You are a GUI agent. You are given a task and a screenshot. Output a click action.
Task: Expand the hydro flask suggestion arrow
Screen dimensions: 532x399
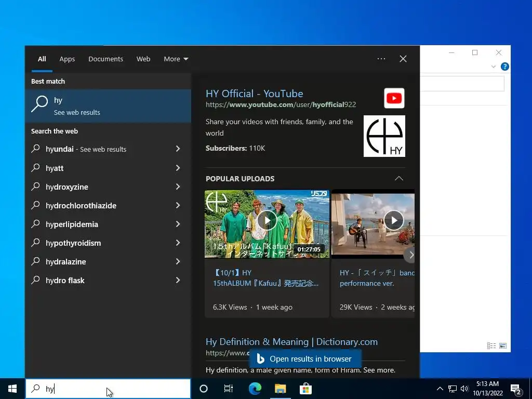click(x=178, y=280)
